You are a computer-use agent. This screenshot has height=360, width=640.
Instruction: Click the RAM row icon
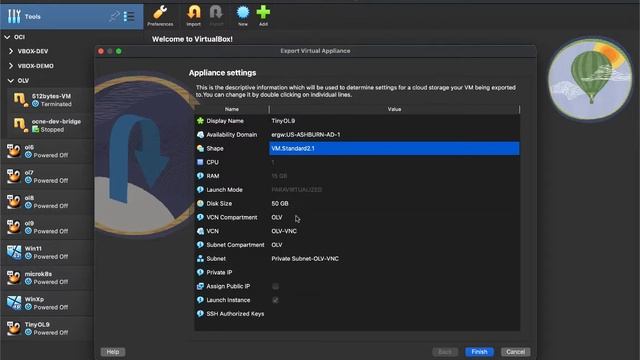200,176
